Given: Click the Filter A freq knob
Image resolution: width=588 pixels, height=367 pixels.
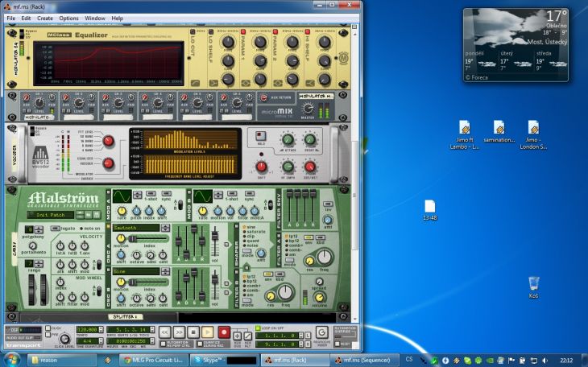Looking at the screenshot, I should click(x=325, y=257).
